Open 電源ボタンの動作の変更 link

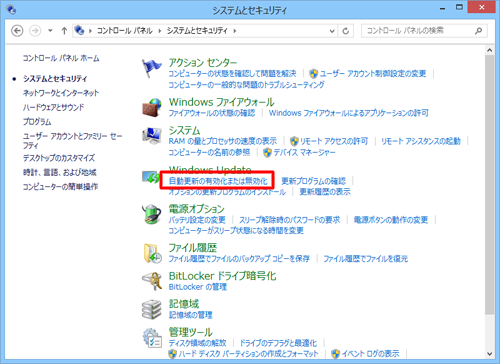pyautogui.click(x=391, y=220)
